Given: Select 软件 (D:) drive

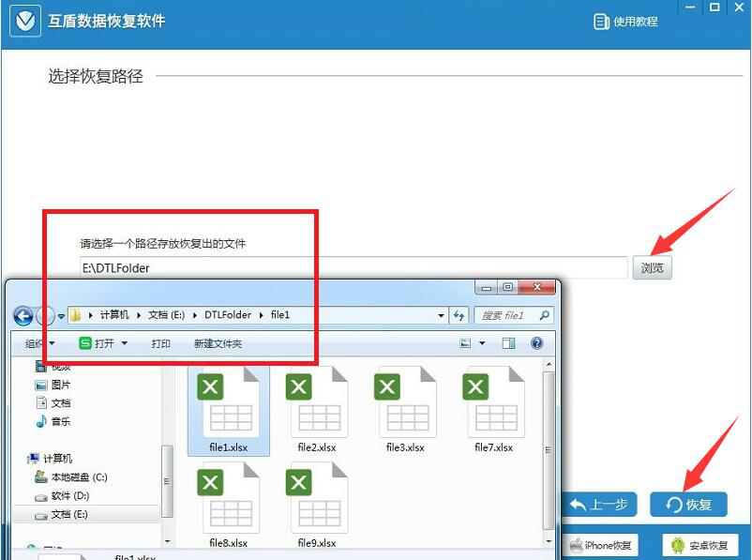Looking at the screenshot, I should 62,495.
